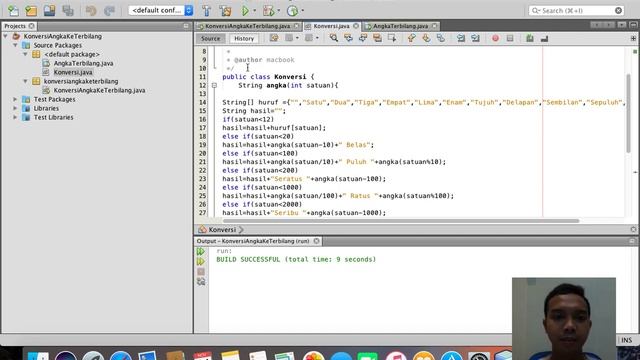Viewport: 640px width, 360px height.
Task: Close the AngkaTerbilang.java editor tab
Action: click(434, 26)
